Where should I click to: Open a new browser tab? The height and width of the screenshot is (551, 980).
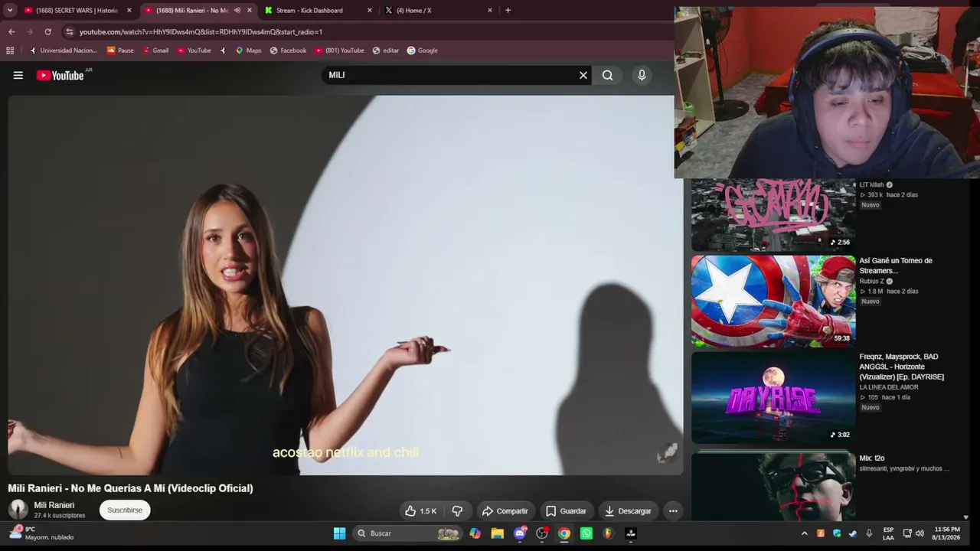(x=508, y=10)
